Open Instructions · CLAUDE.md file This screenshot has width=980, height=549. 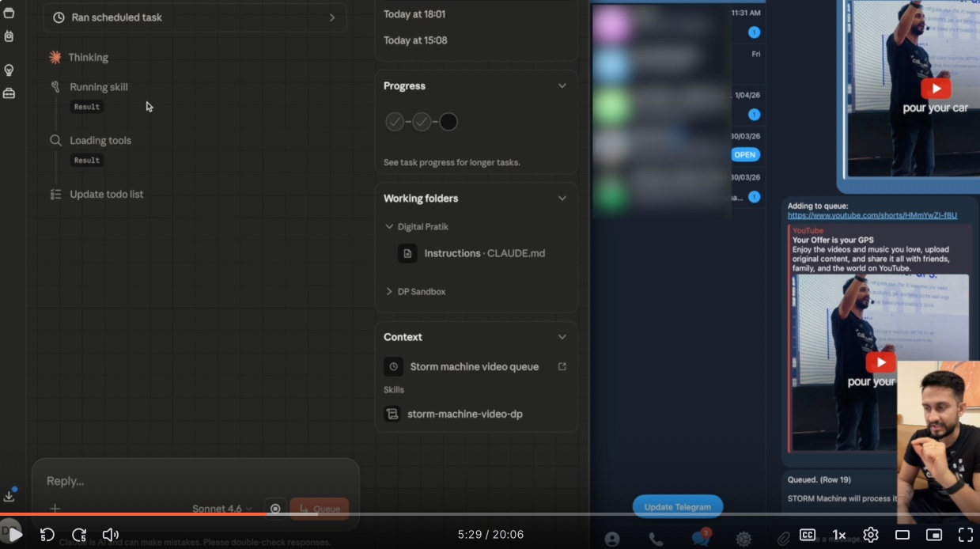(x=484, y=254)
